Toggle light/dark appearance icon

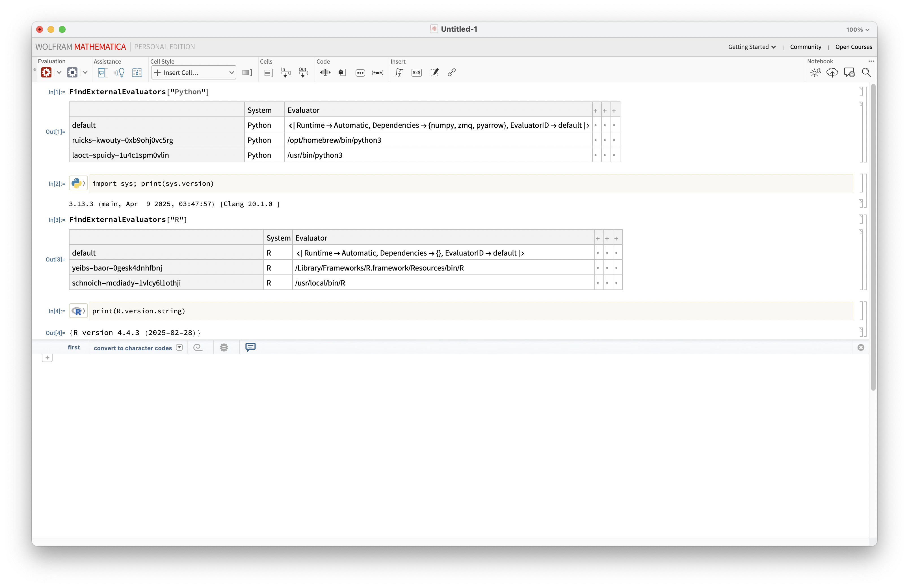pyautogui.click(x=815, y=73)
